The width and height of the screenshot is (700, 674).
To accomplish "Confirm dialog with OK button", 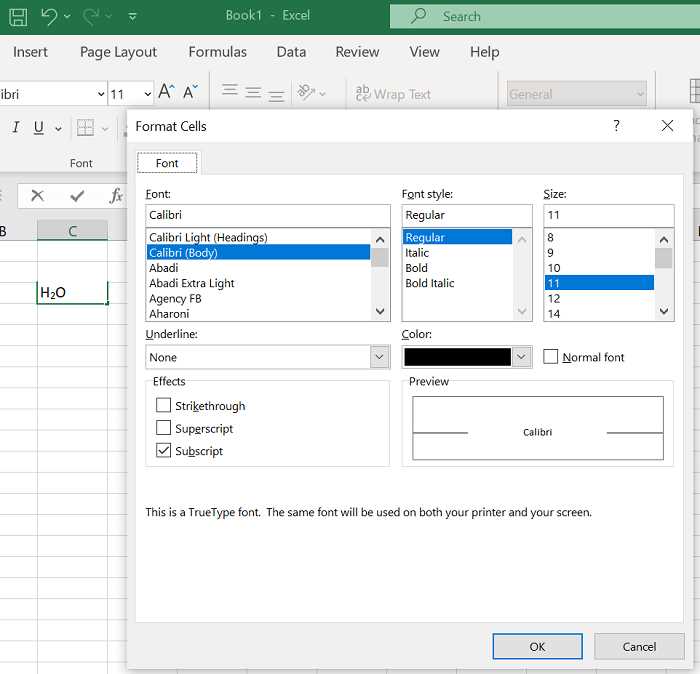I will (538, 646).
